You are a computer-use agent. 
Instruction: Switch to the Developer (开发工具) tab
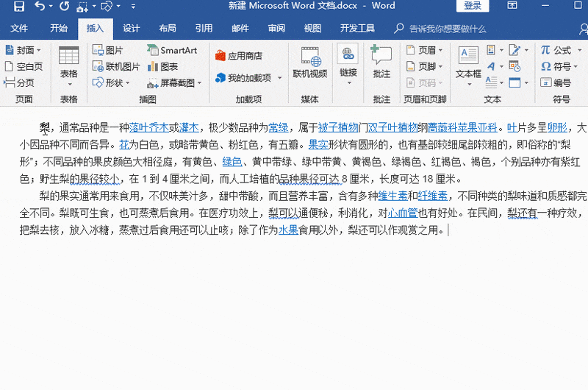[357, 29]
